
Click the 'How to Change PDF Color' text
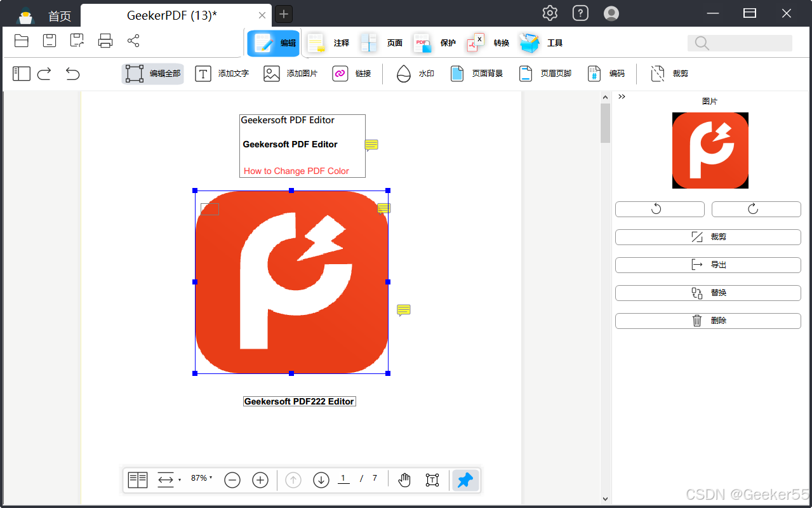296,171
